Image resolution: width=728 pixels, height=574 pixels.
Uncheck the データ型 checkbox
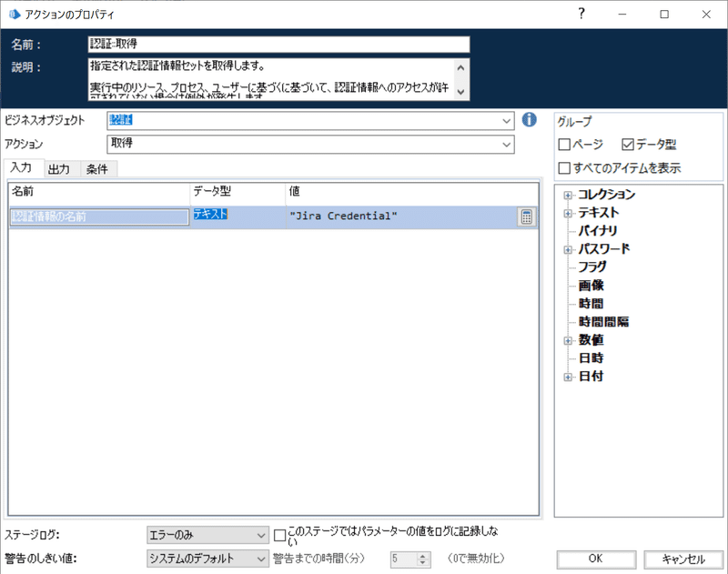pos(627,145)
